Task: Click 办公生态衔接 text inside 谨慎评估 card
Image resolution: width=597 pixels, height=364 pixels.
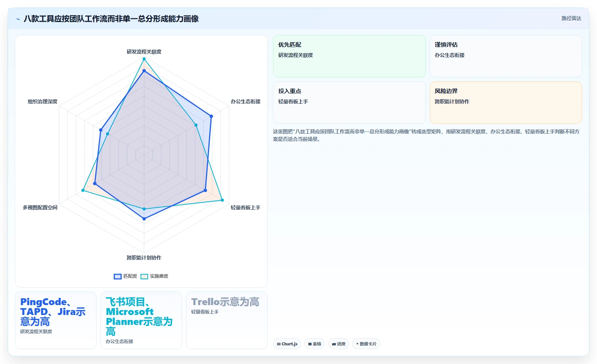Action: tap(449, 55)
